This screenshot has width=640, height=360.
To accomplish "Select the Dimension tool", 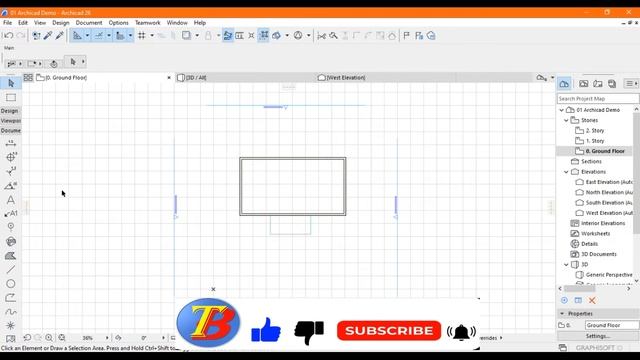I will click(x=11, y=143).
